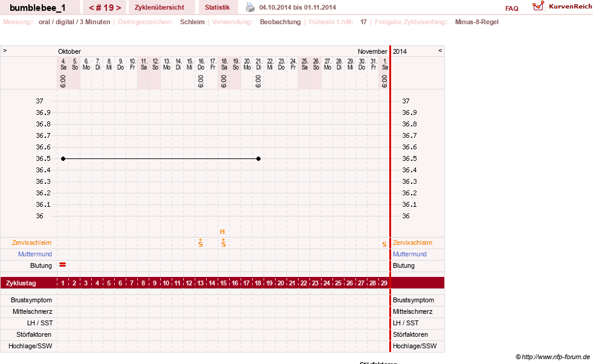Click the left Blutung row label

coord(41,265)
